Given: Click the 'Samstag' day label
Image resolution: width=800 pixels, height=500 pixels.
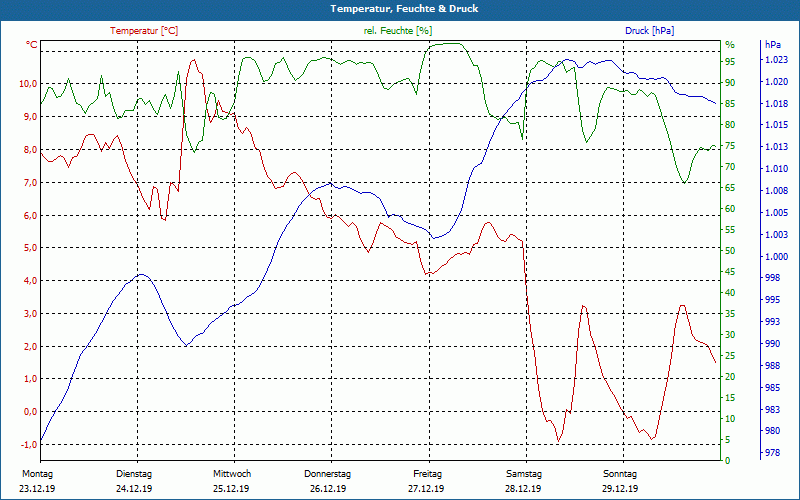Looking at the screenshot, I should click(523, 474).
